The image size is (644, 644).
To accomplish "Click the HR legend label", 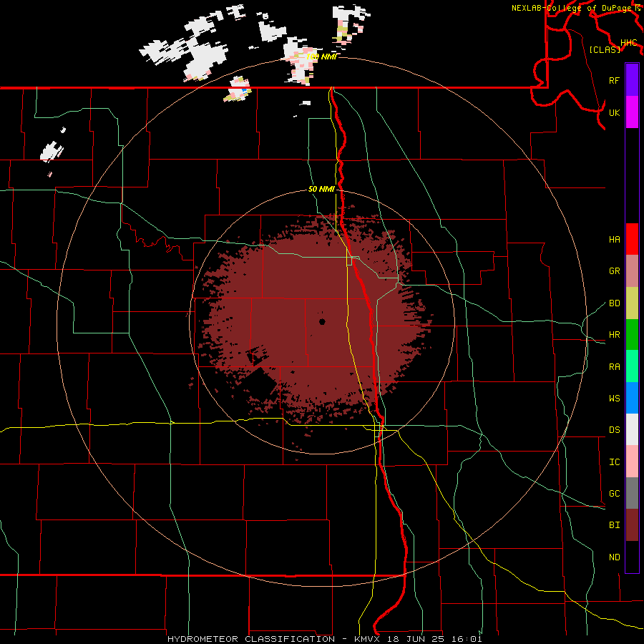I will 614,335.
